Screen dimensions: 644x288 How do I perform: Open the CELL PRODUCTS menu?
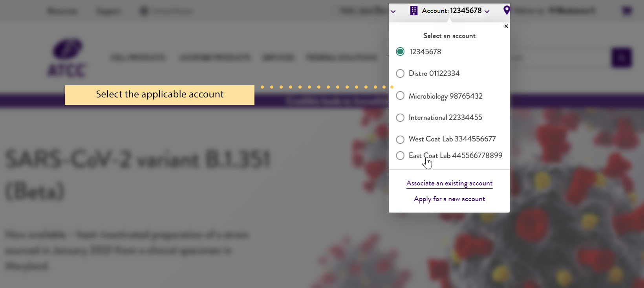point(137,57)
